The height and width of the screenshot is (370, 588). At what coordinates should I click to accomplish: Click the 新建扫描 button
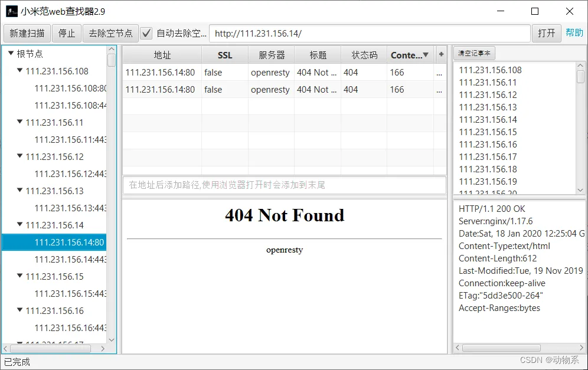(27, 34)
